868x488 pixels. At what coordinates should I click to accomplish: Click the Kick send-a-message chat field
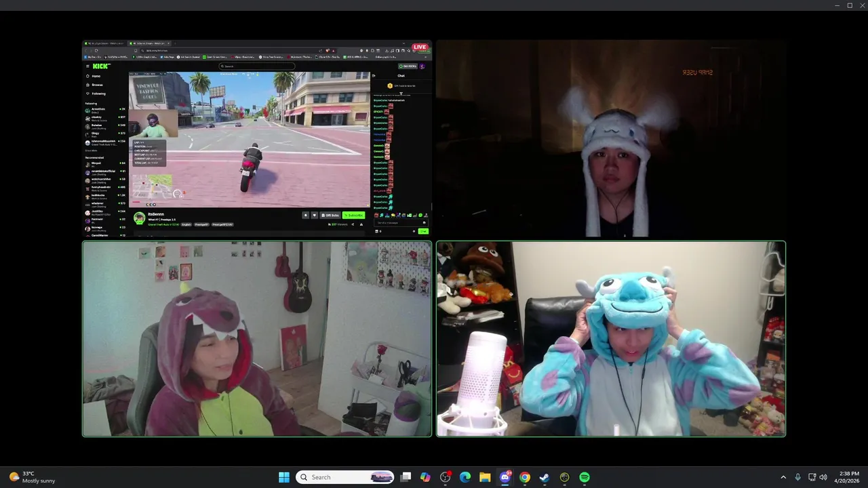[x=401, y=223]
